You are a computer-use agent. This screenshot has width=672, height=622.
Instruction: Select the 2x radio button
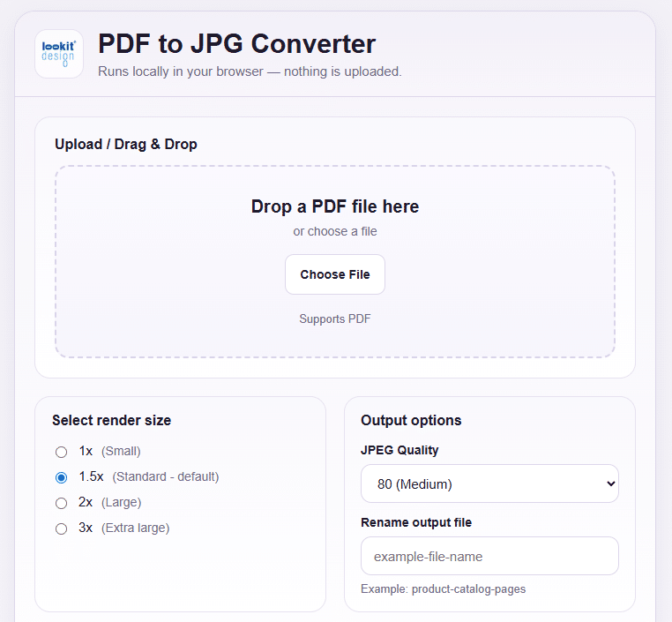pyautogui.click(x=61, y=503)
